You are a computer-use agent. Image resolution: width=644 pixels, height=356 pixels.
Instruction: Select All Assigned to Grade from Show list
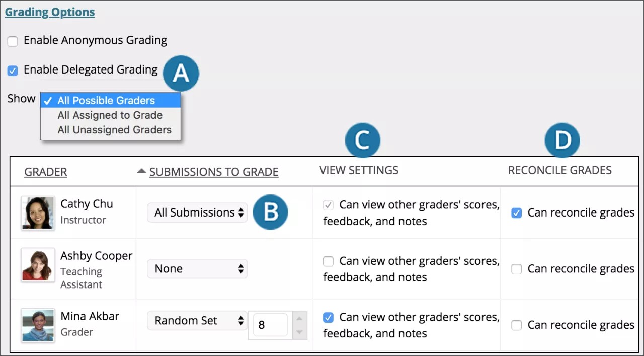point(110,115)
